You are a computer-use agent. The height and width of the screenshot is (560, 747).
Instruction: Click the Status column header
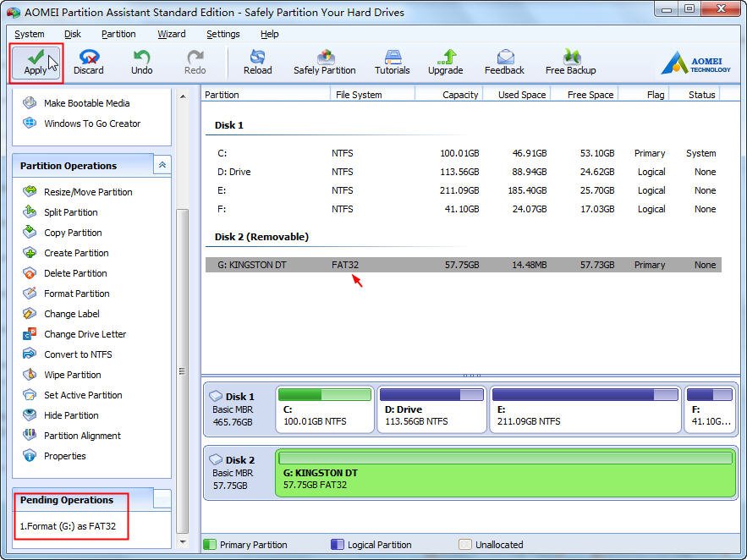click(x=695, y=94)
